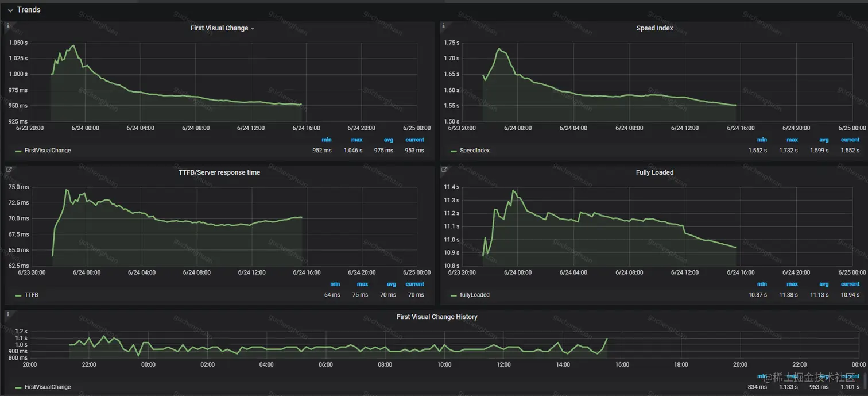Screen dimensions: 868x396
Task: Open external link icon on Fully Loaded panel
Action: (x=444, y=170)
